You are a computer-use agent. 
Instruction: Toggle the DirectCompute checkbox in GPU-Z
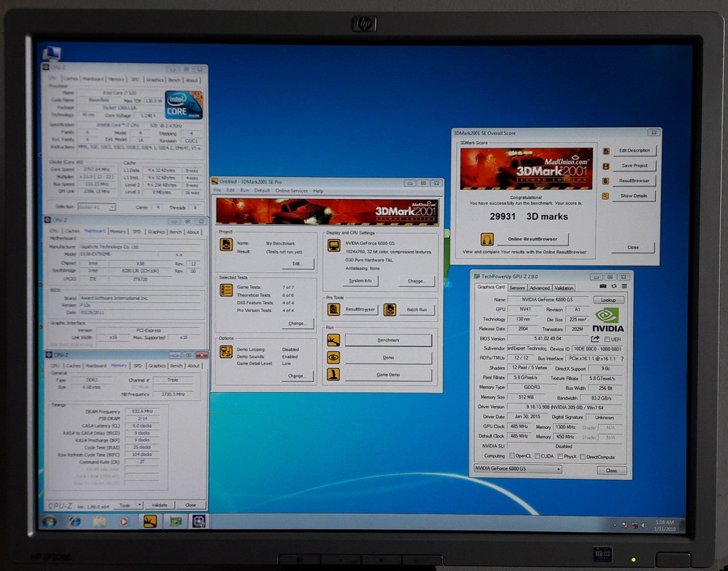point(582,457)
